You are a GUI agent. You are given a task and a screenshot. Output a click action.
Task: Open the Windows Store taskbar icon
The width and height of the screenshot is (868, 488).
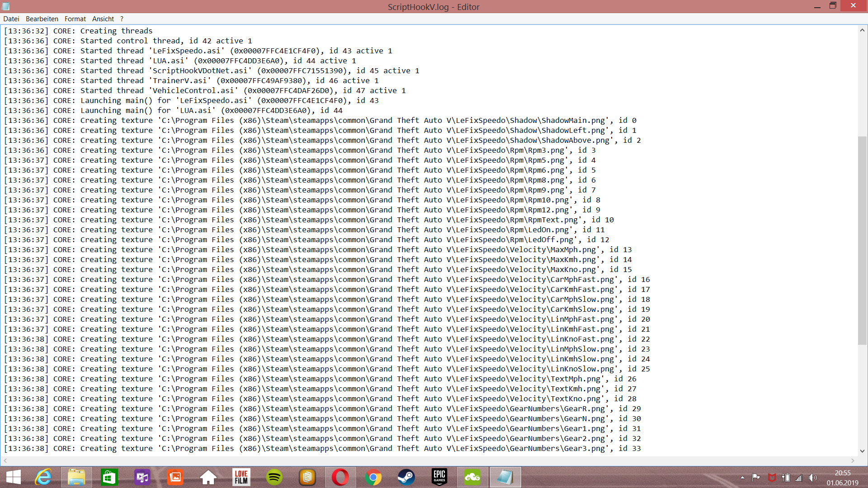coord(109,477)
